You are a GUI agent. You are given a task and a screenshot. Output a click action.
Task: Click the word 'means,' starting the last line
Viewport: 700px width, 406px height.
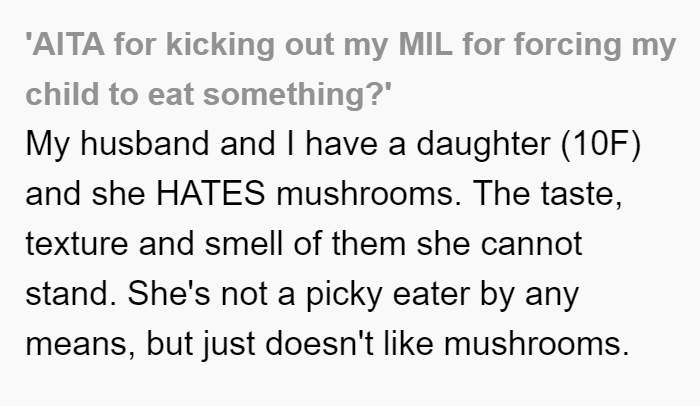pyautogui.click(x=80, y=345)
